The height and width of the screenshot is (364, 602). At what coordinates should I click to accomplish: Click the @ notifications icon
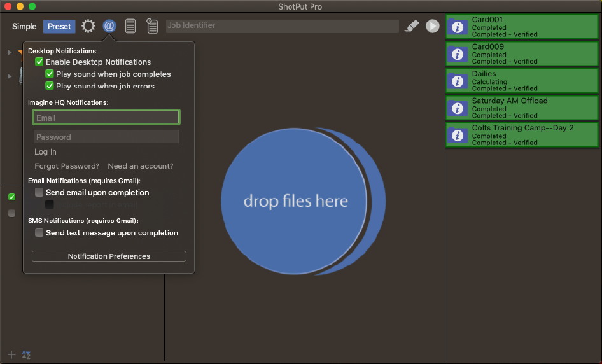click(109, 26)
